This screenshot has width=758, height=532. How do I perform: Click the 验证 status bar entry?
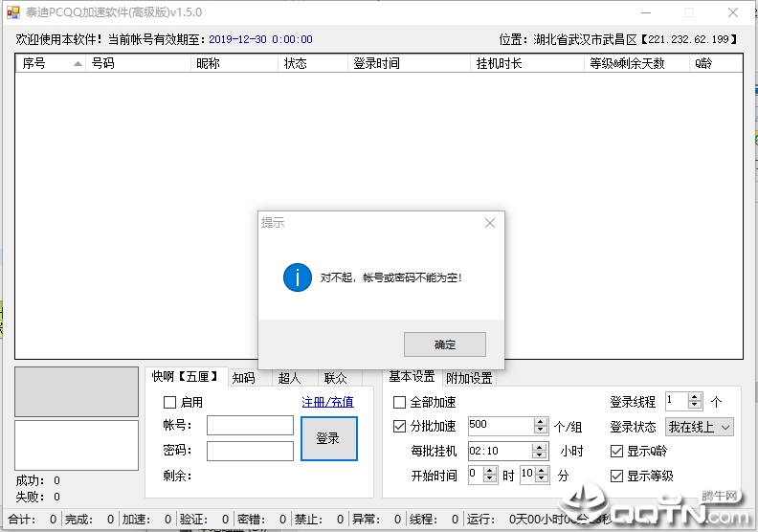[x=205, y=520]
